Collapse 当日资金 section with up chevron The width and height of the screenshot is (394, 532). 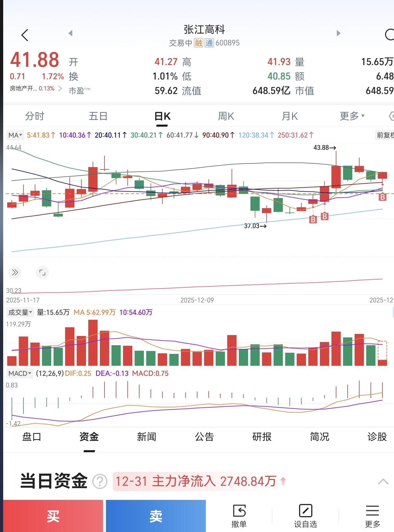383,482
